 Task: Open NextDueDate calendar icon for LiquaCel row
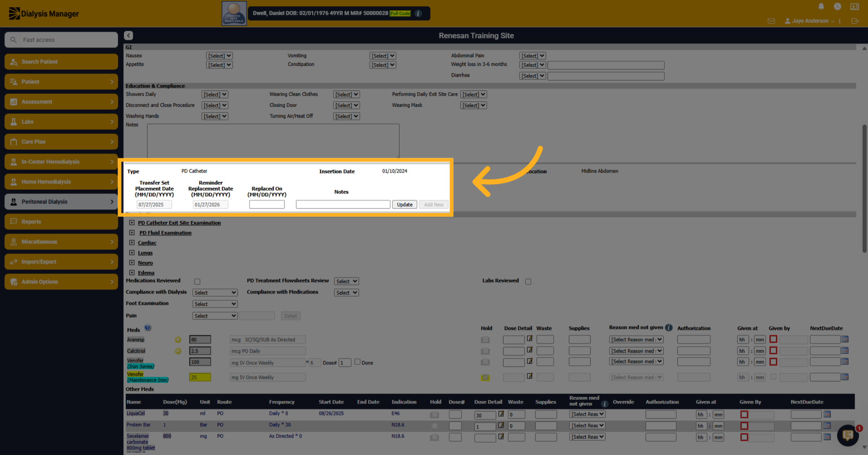click(827, 414)
